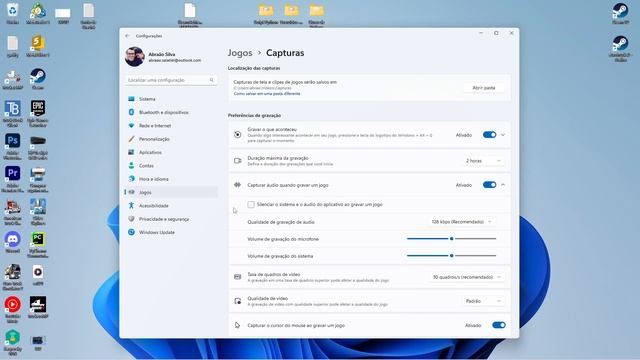Open Como salvar em uma pasta diferente link
640x360 pixels.
[x=267, y=94]
